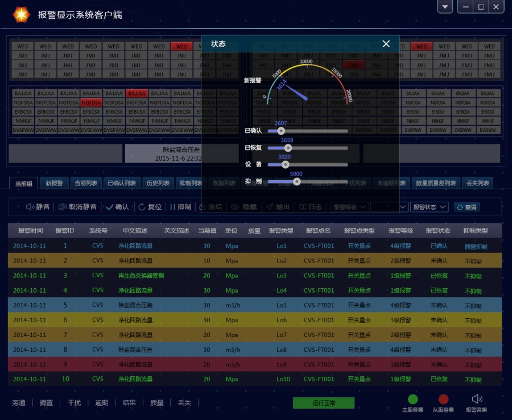Open the 新报警 tab
Screen dimensions: 512x420
(x=54, y=183)
